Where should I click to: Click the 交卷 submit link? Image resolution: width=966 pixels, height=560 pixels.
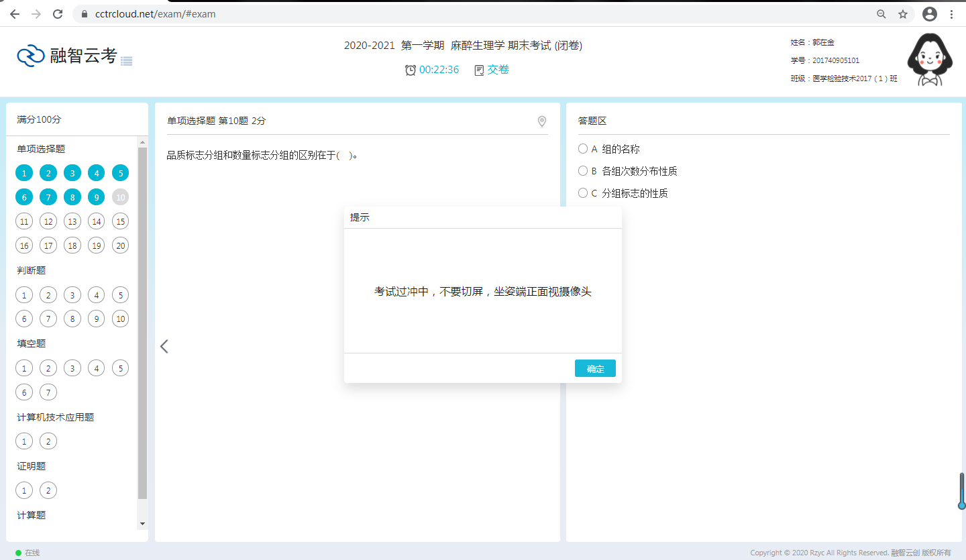click(498, 70)
